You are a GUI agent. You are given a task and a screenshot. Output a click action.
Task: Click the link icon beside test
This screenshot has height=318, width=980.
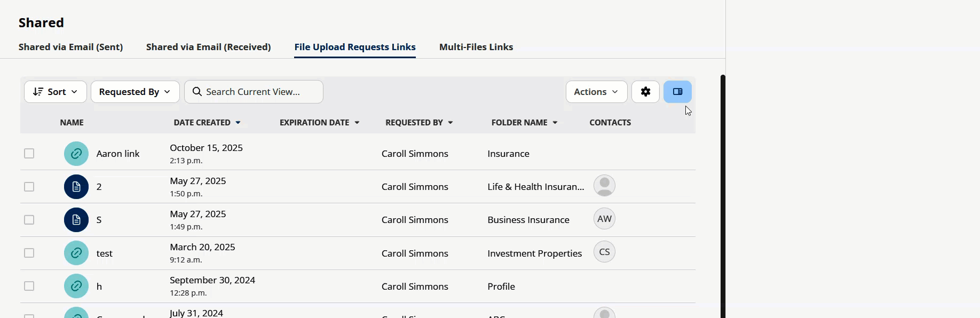(76, 253)
